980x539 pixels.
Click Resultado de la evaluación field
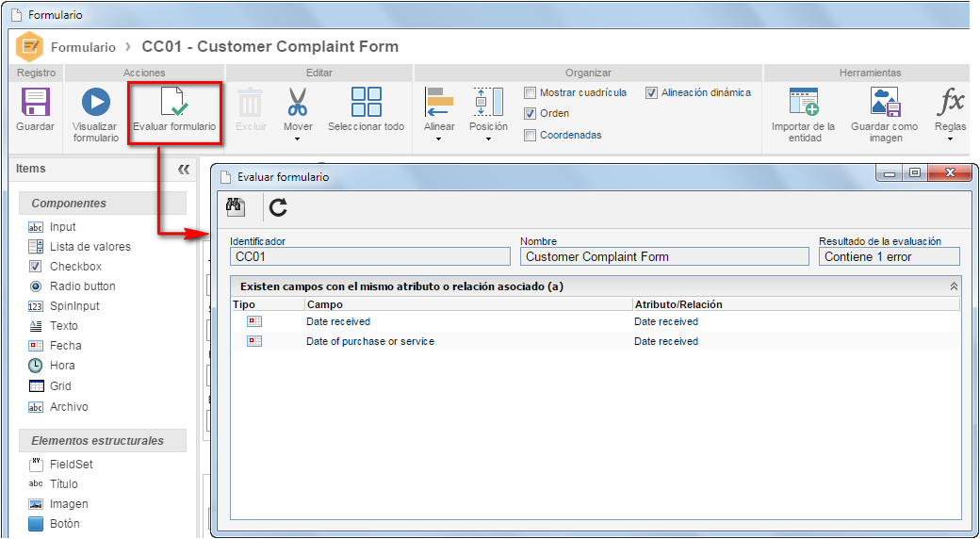point(890,256)
